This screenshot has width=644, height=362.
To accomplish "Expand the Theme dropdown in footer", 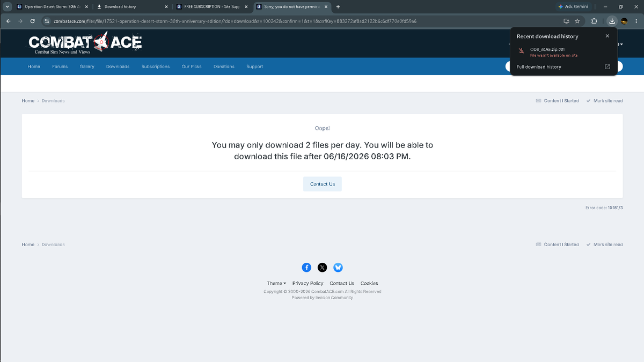I will tap(276, 283).
